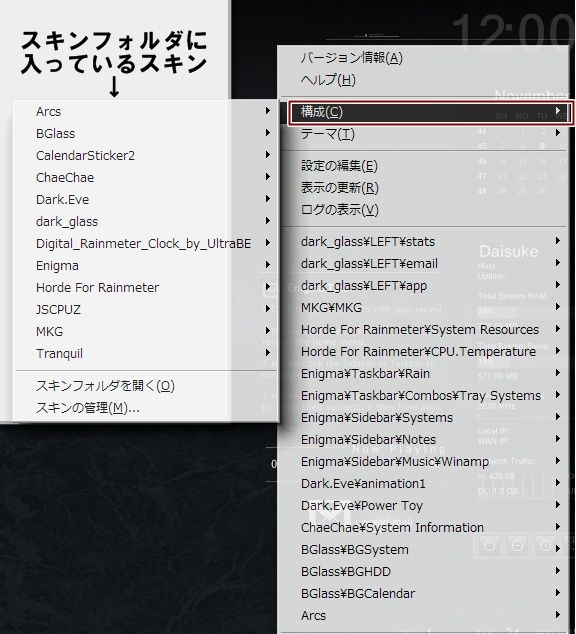Open Enigma¥Sidebar¥Systems skin entry
The width and height of the screenshot is (576, 634).
click(424, 418)
